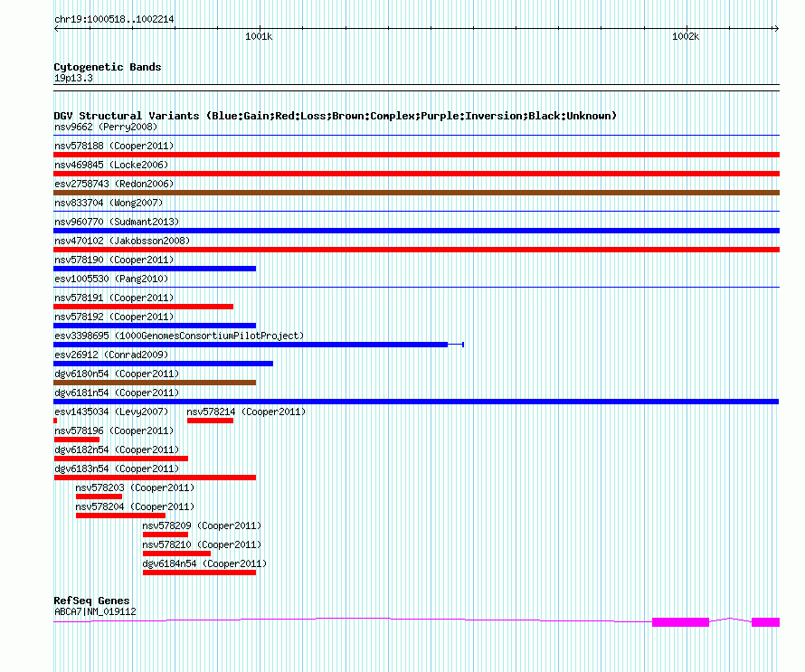Open variant nsv9662 (Perry2008)
Image resolution: width=805 pixels, height=672 pixels.
106,127
